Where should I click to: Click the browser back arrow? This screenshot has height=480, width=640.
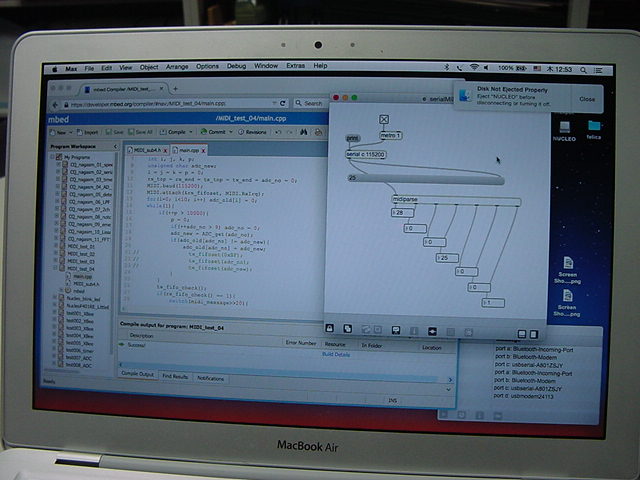click(56, 105)
